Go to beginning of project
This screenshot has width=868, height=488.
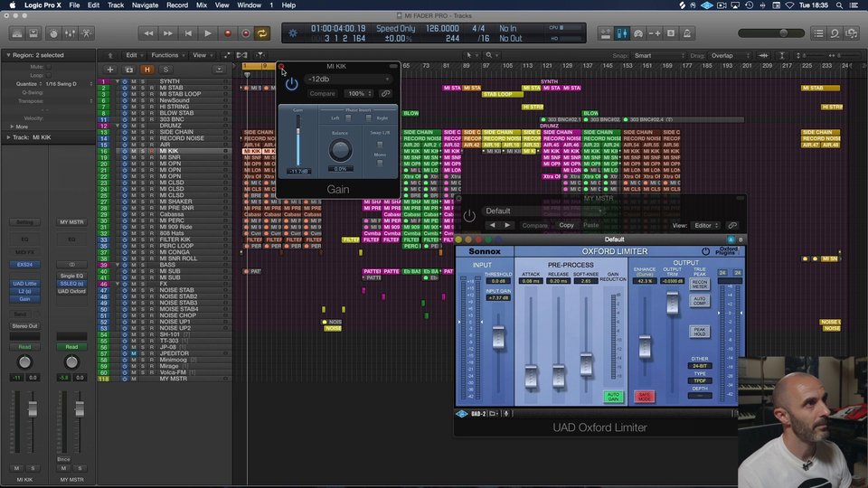(188, 33)
